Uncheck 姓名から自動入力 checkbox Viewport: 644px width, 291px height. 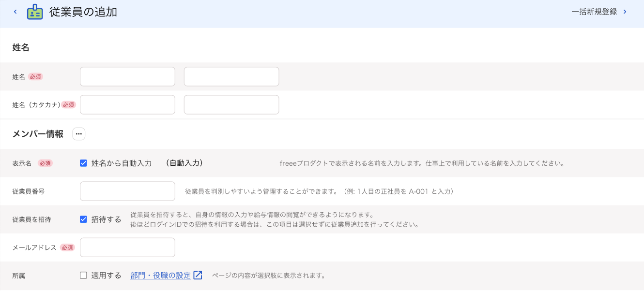[x=83, y=163]
